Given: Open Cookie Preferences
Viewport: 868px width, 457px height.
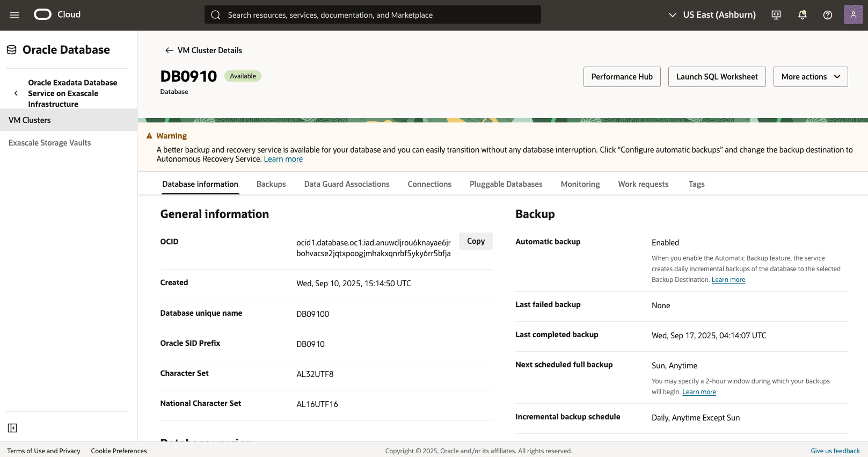Looking at the screenshot, I should (119, 451).
